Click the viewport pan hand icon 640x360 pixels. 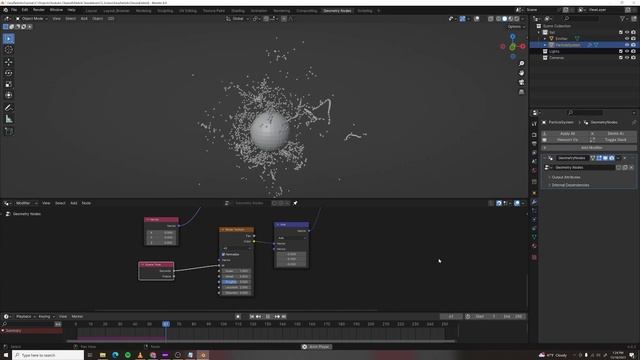522,73
